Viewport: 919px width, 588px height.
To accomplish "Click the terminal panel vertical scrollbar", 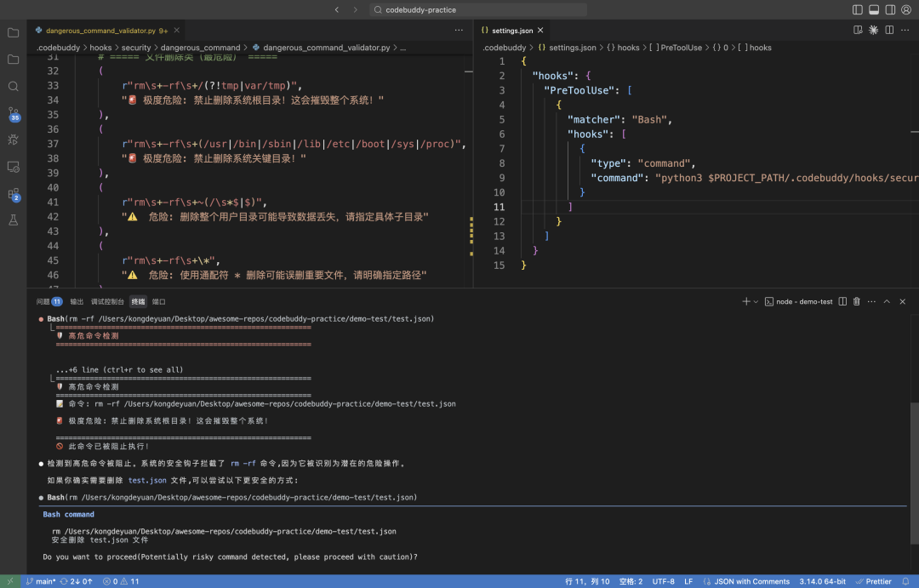I will [914, 473].
